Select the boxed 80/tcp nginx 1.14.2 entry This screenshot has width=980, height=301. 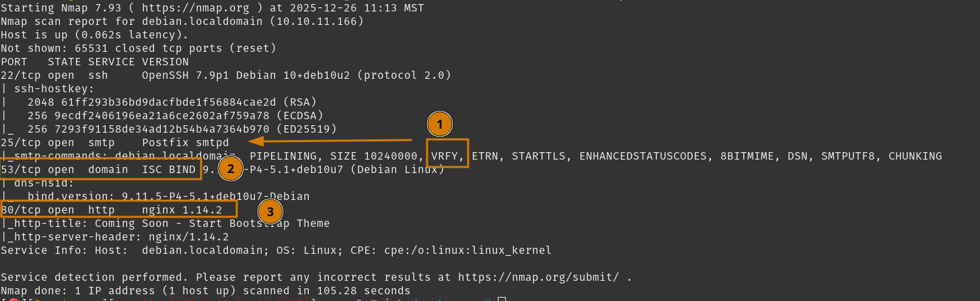click(x=118, y=210)
